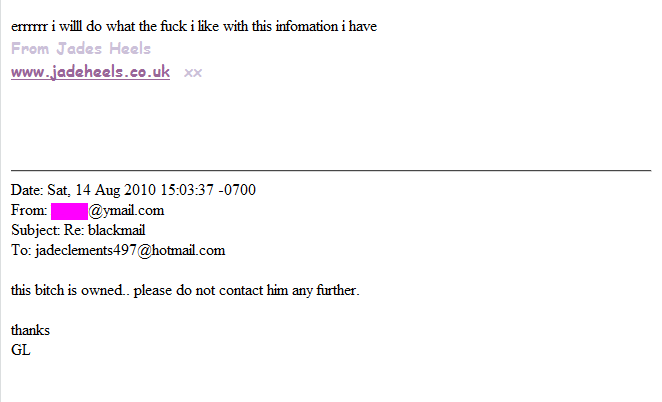Click the pink redacted sender block
This screenshot has width=662, height=402.
pyautogui.click(x=70, y=210)
